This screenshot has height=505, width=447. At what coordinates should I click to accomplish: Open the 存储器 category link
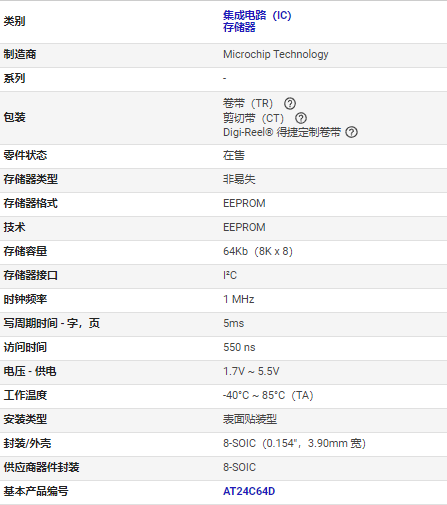coord(239,27)
